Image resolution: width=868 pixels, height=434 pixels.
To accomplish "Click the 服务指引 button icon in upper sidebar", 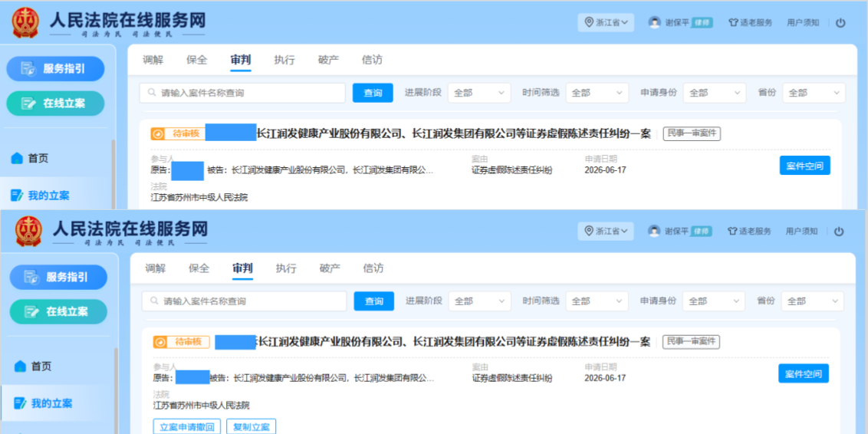I will coord(28,69).
